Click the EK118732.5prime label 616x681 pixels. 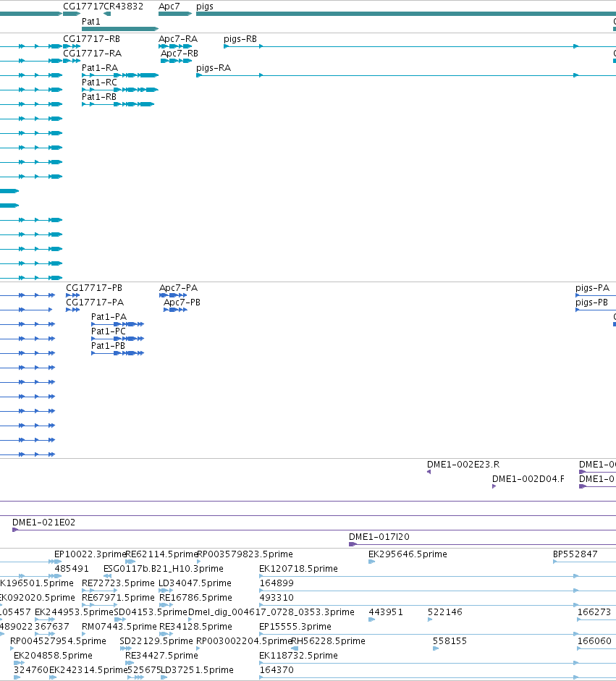pos(298,656)
